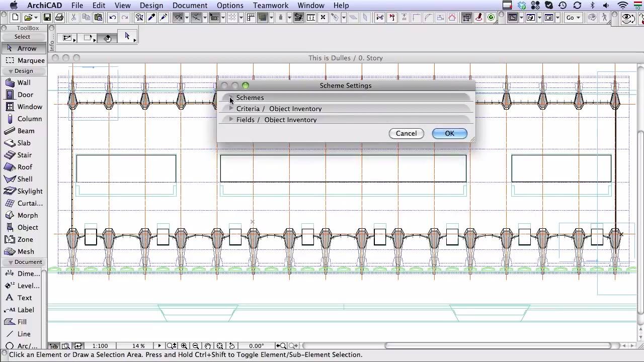
Task: Expand the Schemes section
Action: (x=231, y=98)
